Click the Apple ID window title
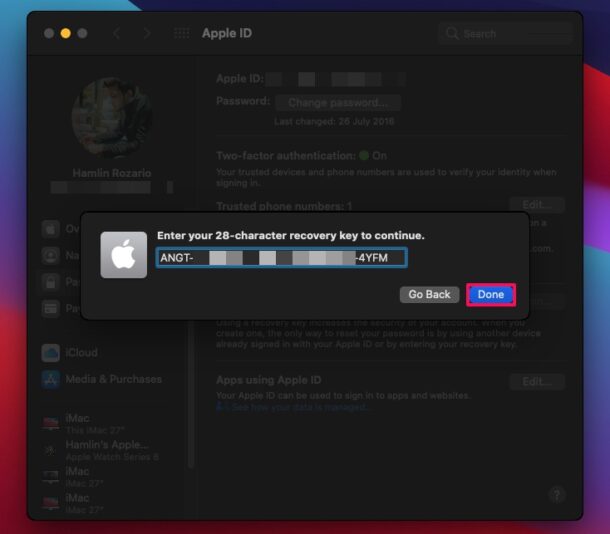The width and height of the screenshot is (610, 534). click(227, 33)
